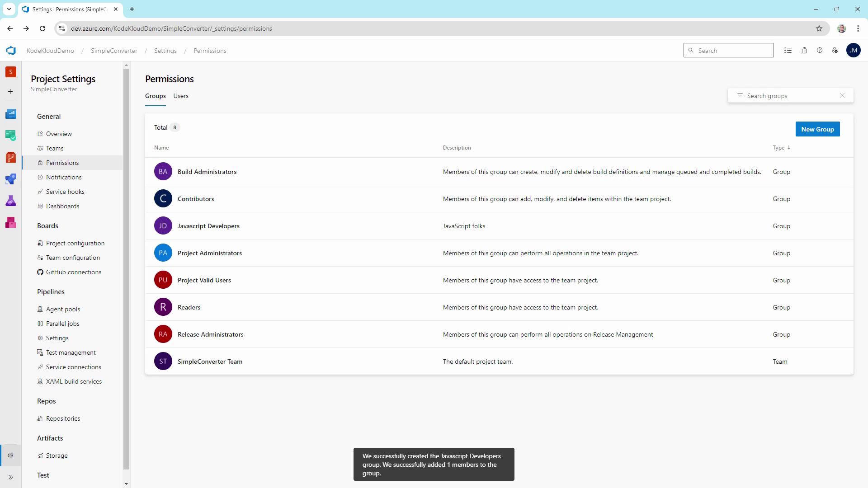Select Teams in Project Settings menu
This screenshot has height=488, width=868.
[55, 148]
